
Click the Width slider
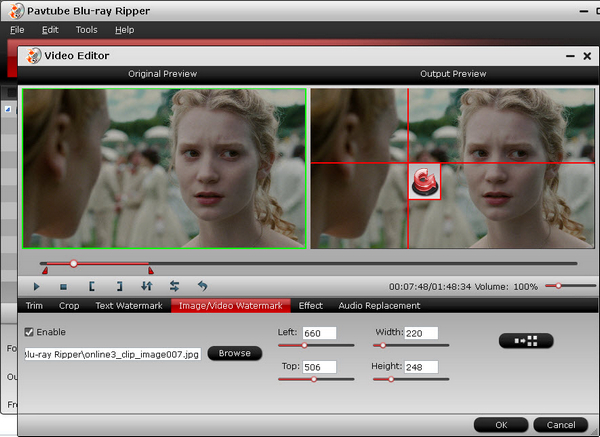(411, 345)
